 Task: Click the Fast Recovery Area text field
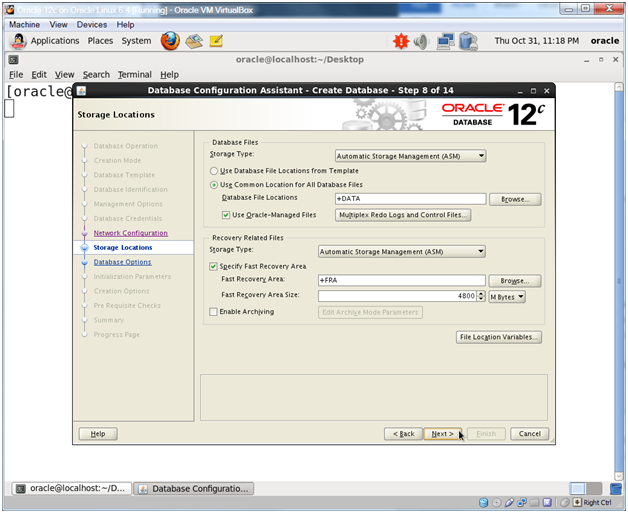pyautogui.click(x=400, y=281)
